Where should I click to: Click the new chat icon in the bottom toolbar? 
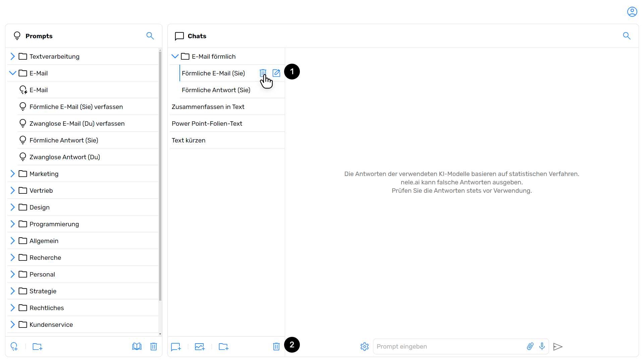pos(176,347)
